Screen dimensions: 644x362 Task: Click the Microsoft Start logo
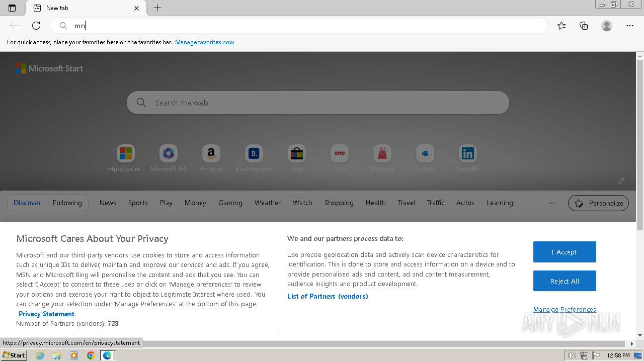click(x=49, y=68)
